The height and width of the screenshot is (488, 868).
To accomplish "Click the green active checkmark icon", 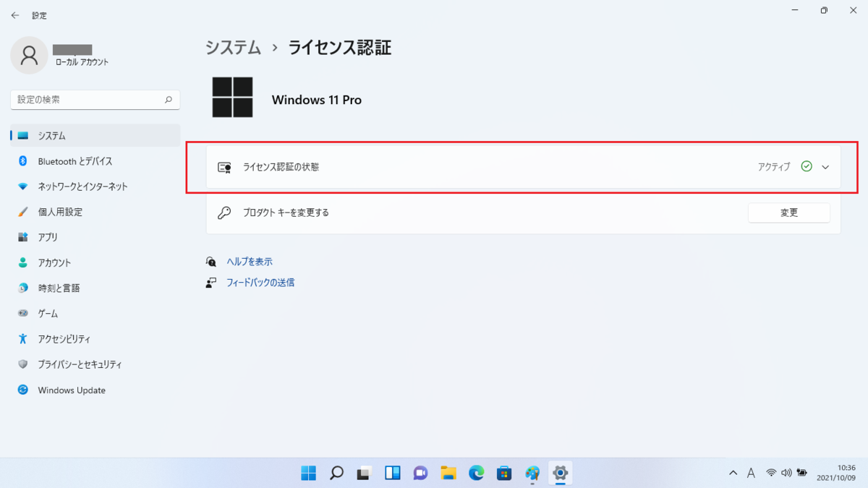I will pos(807,166).
